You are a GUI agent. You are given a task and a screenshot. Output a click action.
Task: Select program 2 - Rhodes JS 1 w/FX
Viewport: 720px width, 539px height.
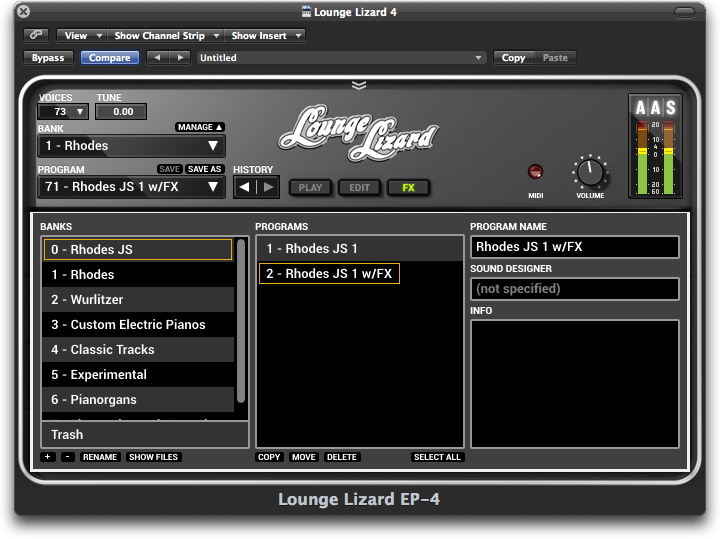click(329, 274)
